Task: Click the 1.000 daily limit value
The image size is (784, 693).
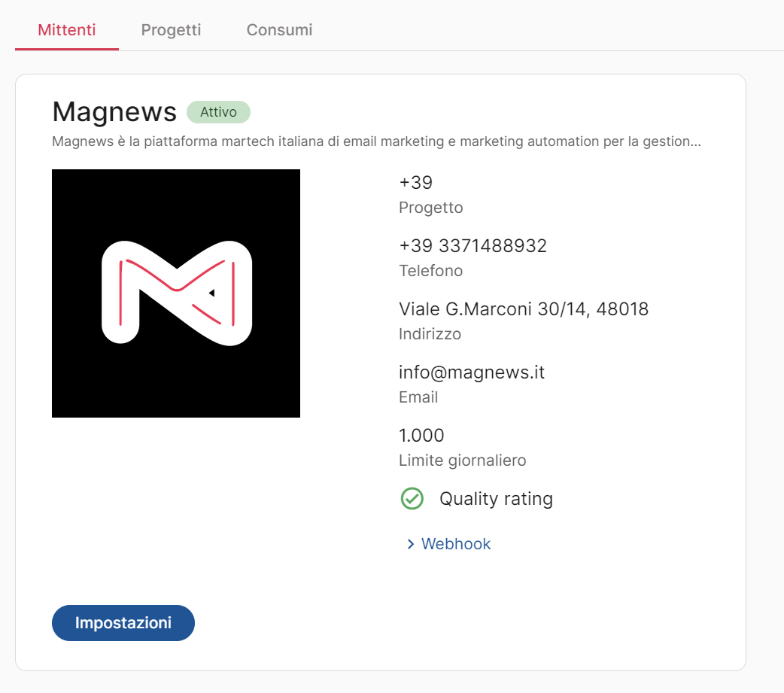Action: 421,436
